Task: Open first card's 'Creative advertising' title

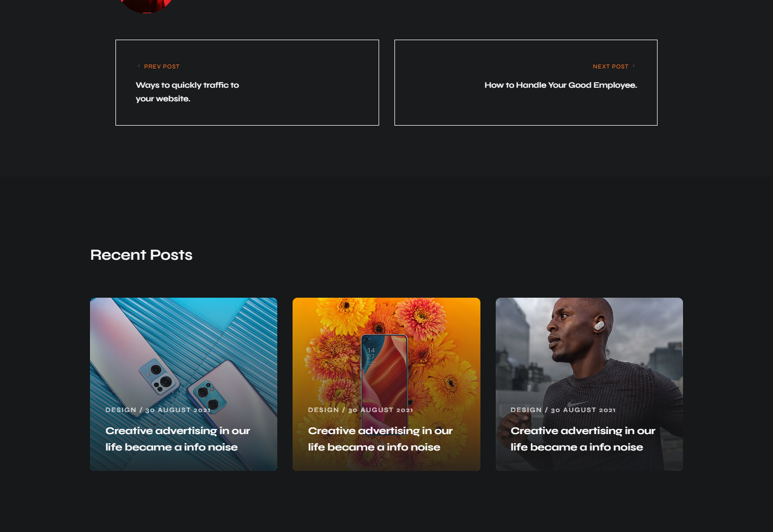Action: [178, 439]
